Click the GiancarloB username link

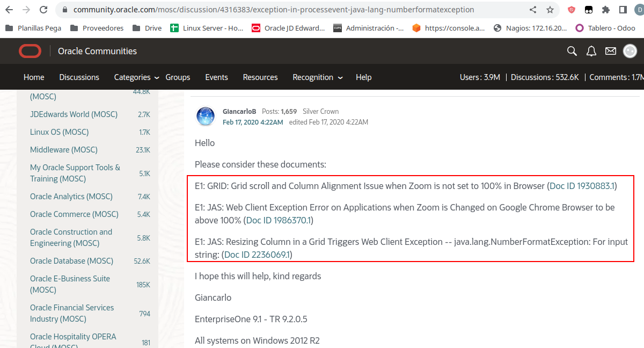pyautogui.click(x=239, y=112)
